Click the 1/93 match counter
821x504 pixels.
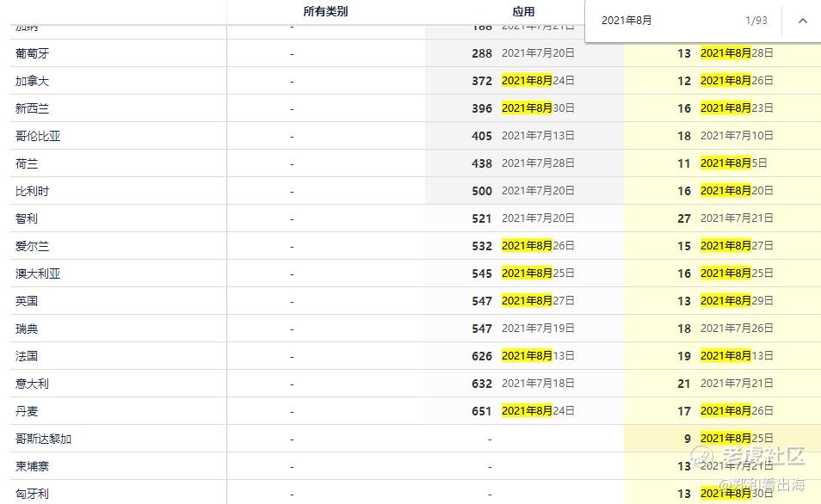(x=756, y=21)
